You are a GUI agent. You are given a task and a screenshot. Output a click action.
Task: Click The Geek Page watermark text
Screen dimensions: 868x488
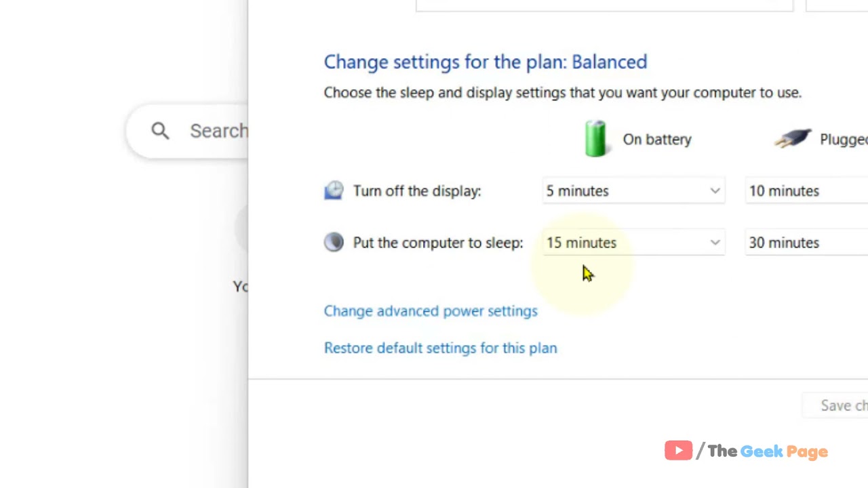pos(768,451)
